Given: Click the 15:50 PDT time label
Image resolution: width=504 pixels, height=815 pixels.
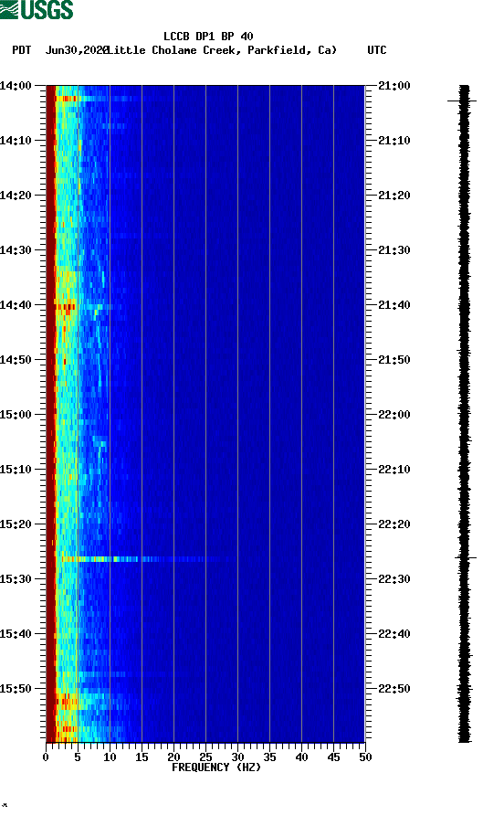Looking at the screenshot, I should (x=16, y=689).
